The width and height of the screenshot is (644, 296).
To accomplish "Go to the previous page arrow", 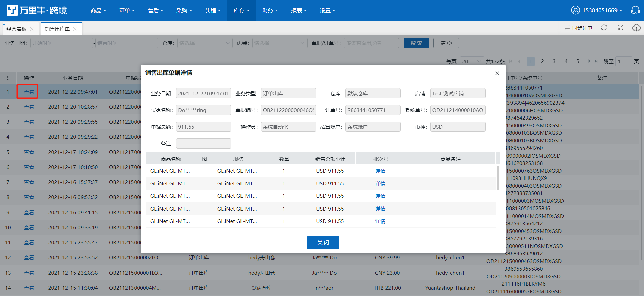I will pyautogui.click(x=519, y=61).
